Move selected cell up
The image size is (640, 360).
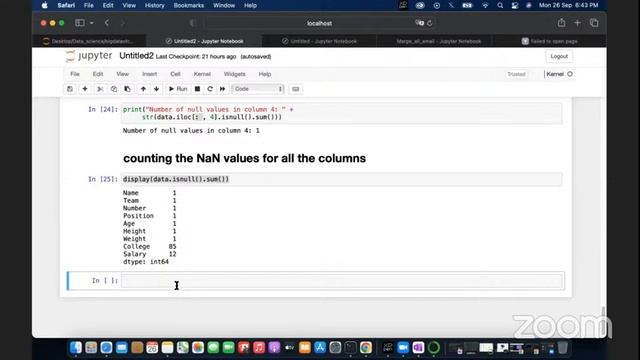click(143, 89)
